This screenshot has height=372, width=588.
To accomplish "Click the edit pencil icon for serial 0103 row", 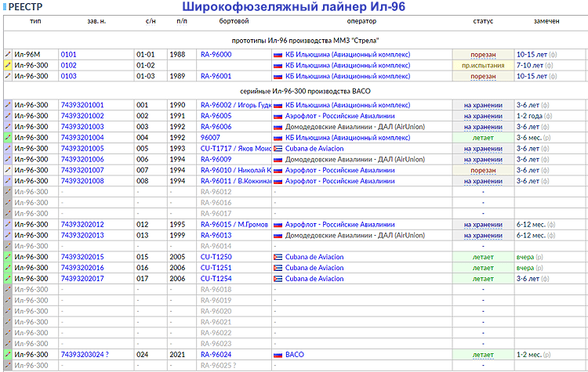I will [x=8, y=76].
